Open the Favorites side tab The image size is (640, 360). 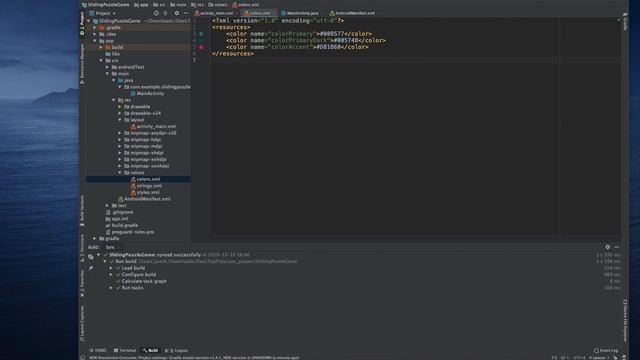click(82, 283)
